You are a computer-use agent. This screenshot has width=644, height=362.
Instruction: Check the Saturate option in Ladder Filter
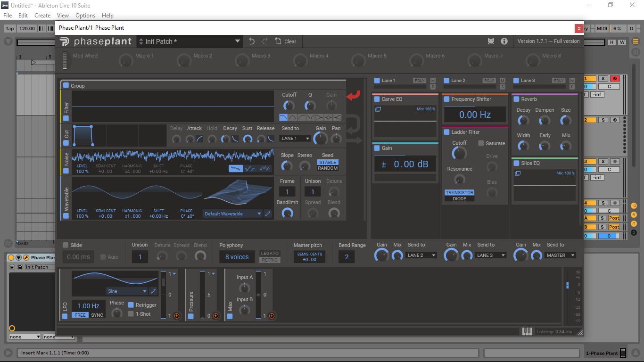coord(481,143)
